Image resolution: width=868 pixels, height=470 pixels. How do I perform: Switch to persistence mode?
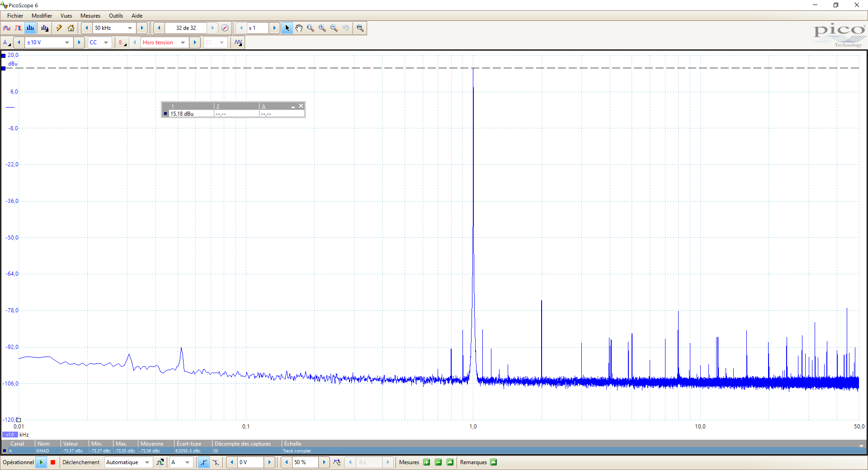pos(18,28)
